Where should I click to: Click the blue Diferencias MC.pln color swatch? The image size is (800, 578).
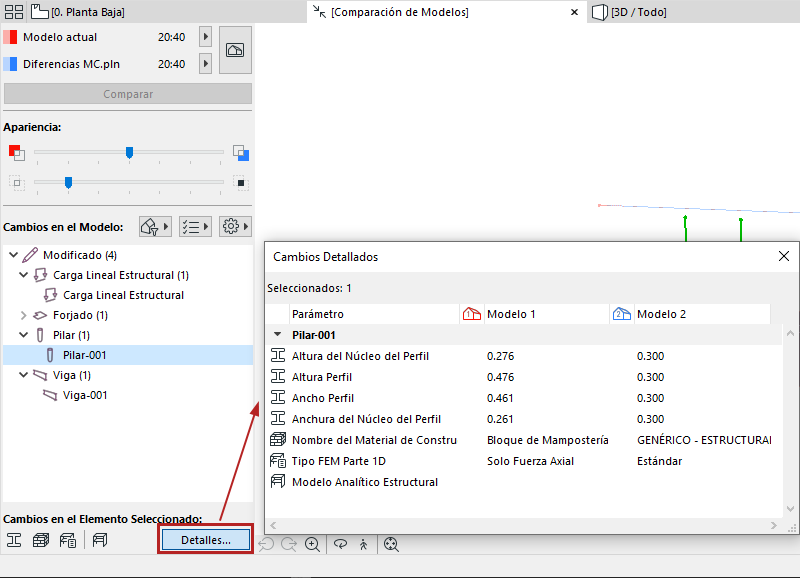(x=10, y=64)
